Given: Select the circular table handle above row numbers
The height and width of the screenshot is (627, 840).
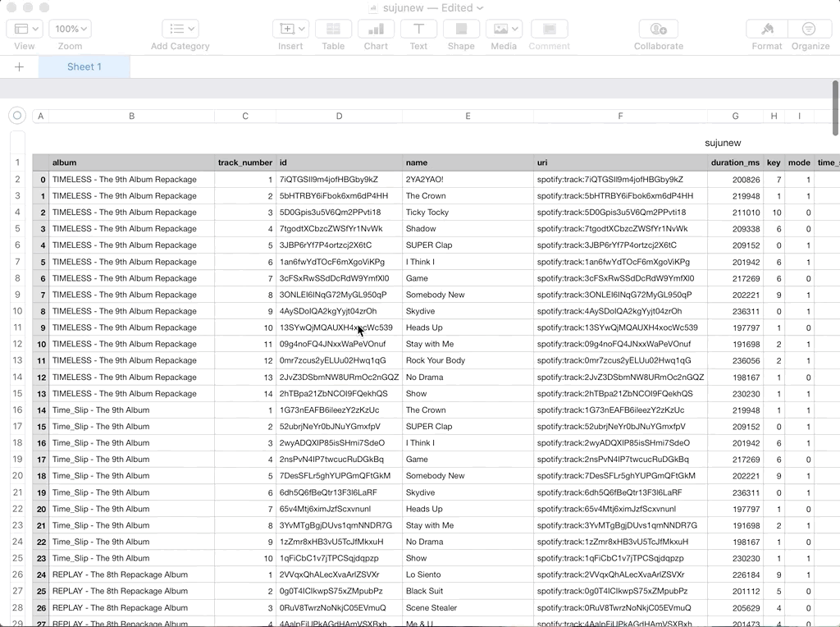Looking at the screenshot, I should pyautogui.click(x=16, y=116).
